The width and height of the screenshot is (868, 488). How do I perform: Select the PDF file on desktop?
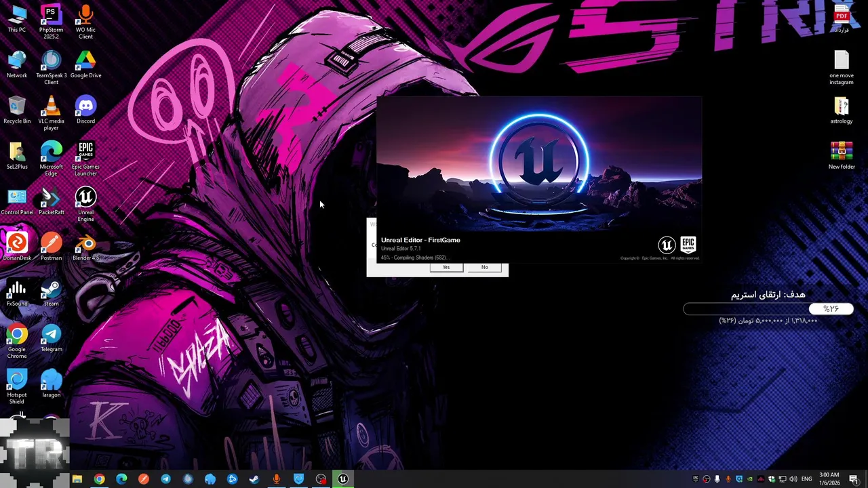click(x=842, y=19)
